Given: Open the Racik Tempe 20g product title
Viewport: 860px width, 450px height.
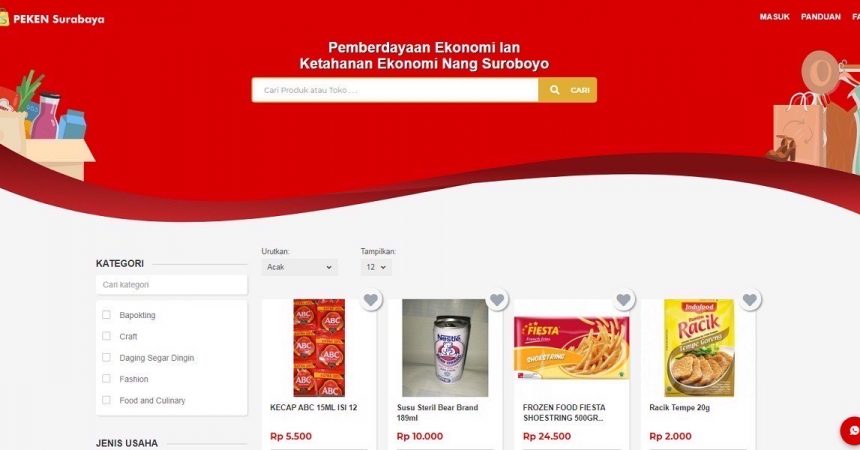Looking at the screenshot, I should [x=680, y=408].
